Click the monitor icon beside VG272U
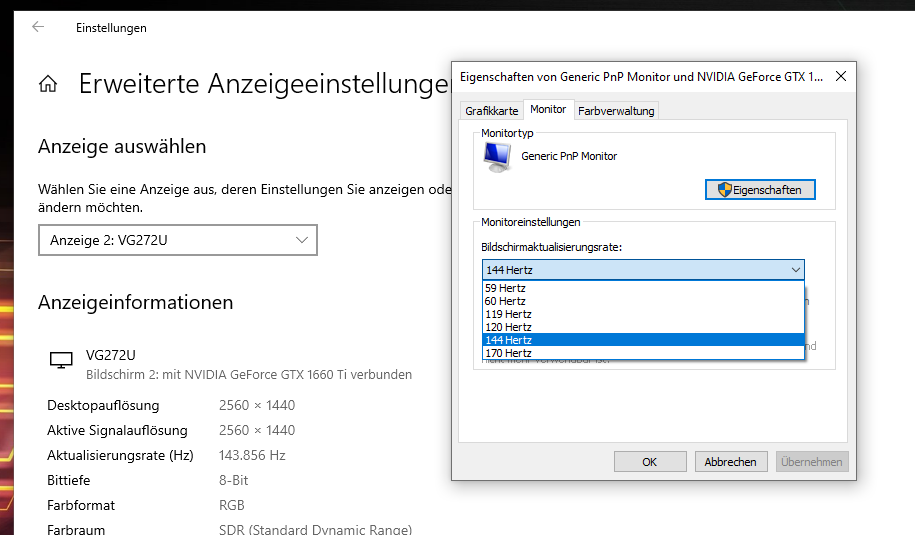 (61, 360)
